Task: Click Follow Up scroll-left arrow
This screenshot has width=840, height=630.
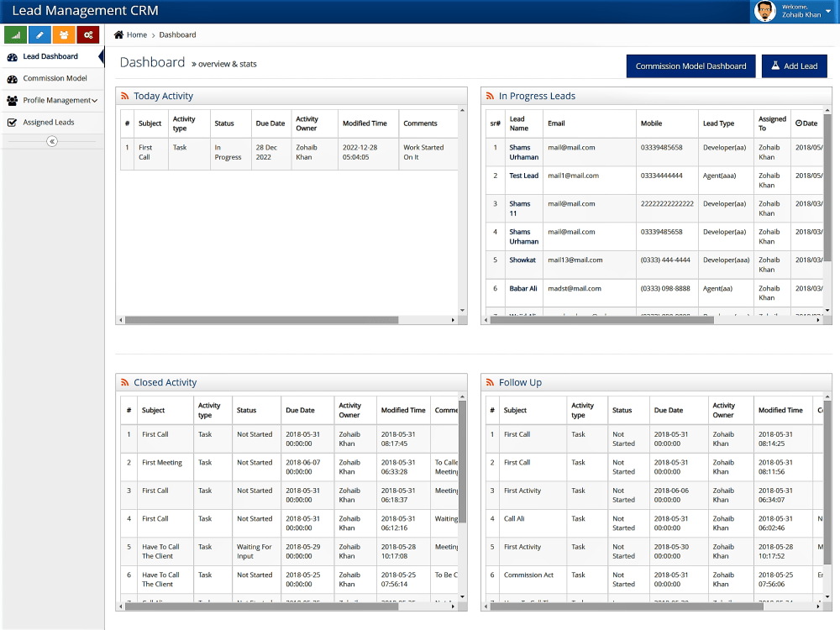Action: point(486,606)
